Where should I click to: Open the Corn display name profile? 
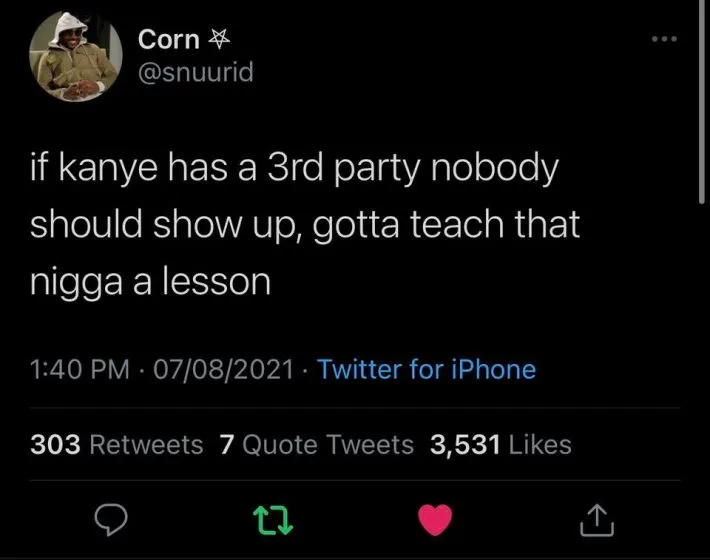tap(168, 39)
